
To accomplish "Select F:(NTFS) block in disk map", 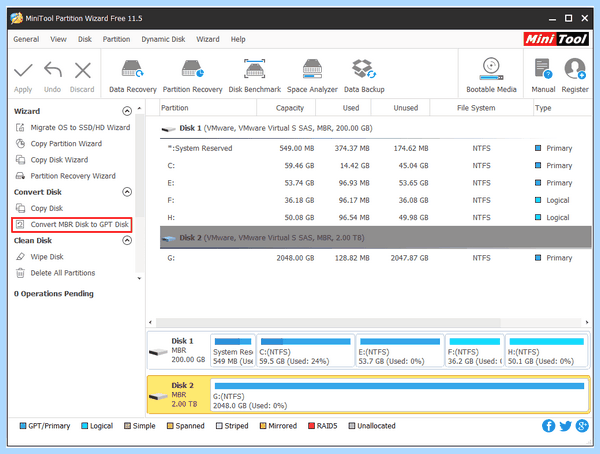I will [x=474, y=351].
